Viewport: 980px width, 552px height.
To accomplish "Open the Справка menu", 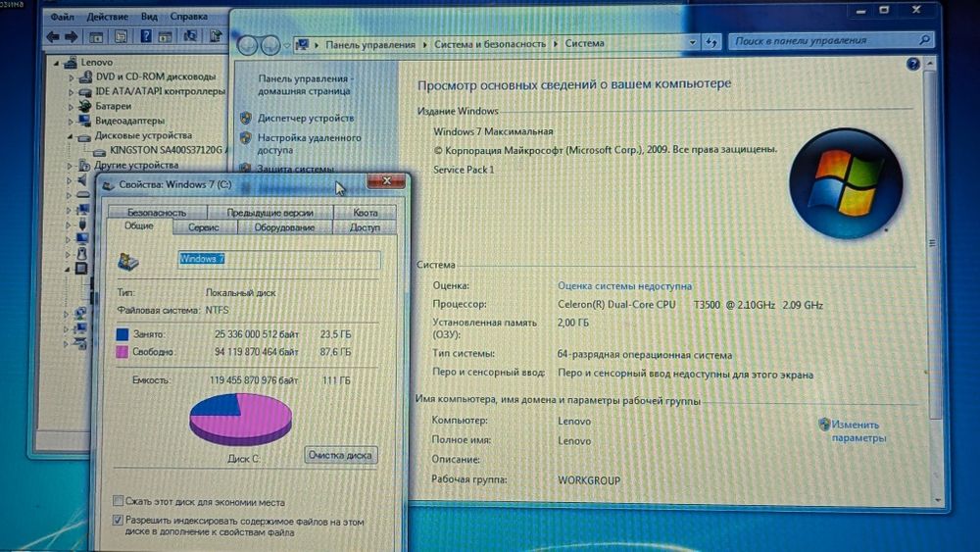I will tap(188, 17).
